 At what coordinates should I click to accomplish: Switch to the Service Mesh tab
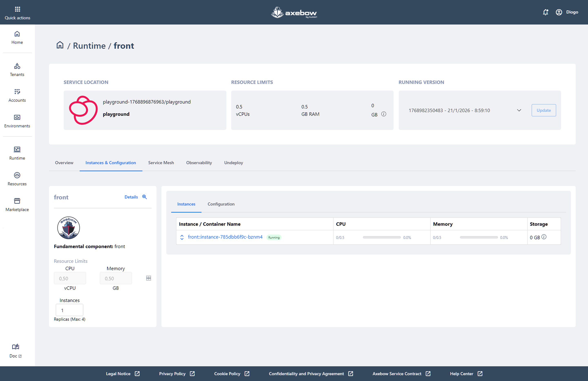tap(161, 163)
